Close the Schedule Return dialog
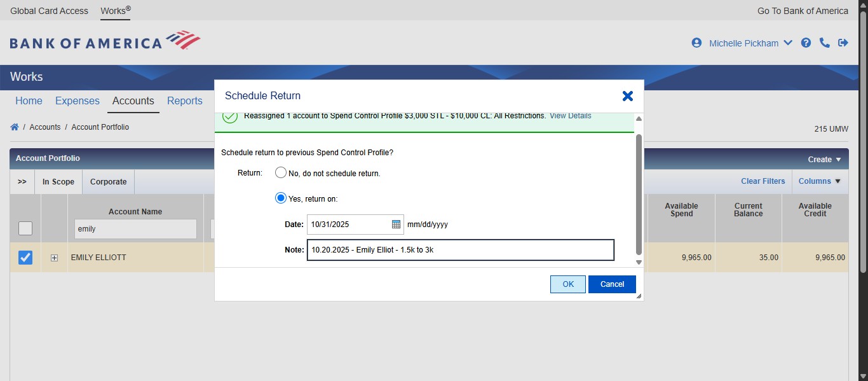868x381 pixels. pyautogui.click(x=627, y=96)
